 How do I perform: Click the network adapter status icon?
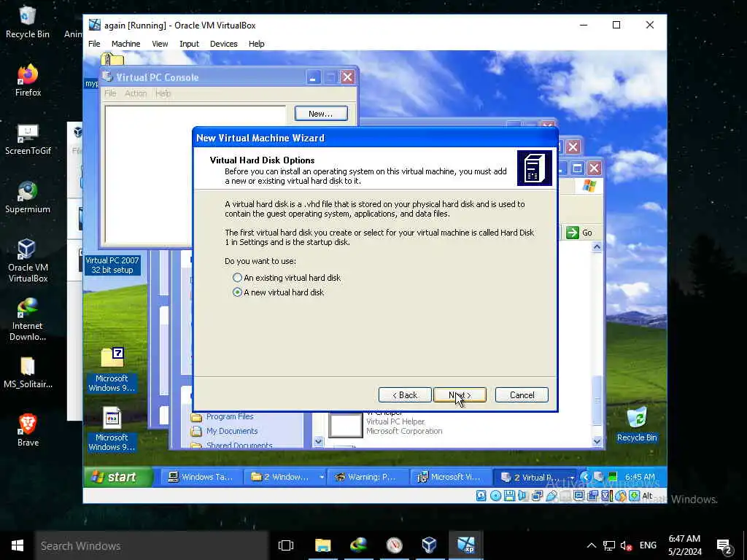pyautogui.click(x=537, y=496)
